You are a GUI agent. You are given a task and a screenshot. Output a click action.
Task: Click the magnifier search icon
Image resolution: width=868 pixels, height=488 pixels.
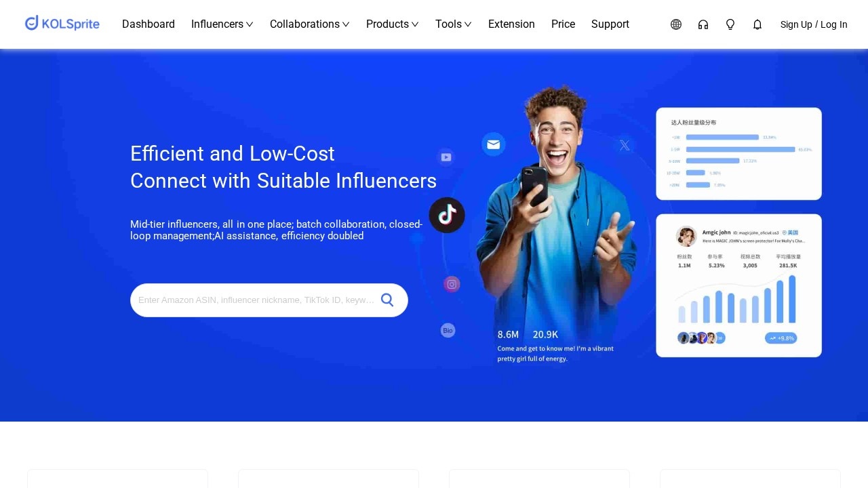(387, 300)
